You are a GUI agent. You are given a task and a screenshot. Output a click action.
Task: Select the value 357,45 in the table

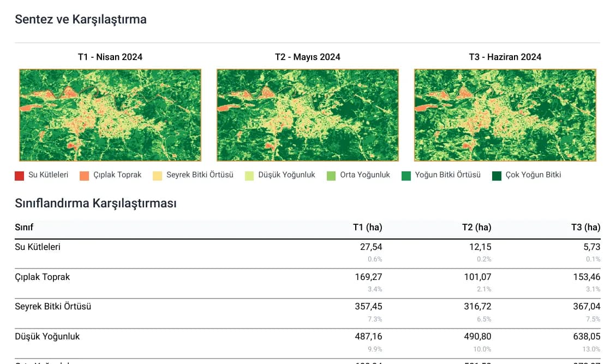tap(368, 306)
